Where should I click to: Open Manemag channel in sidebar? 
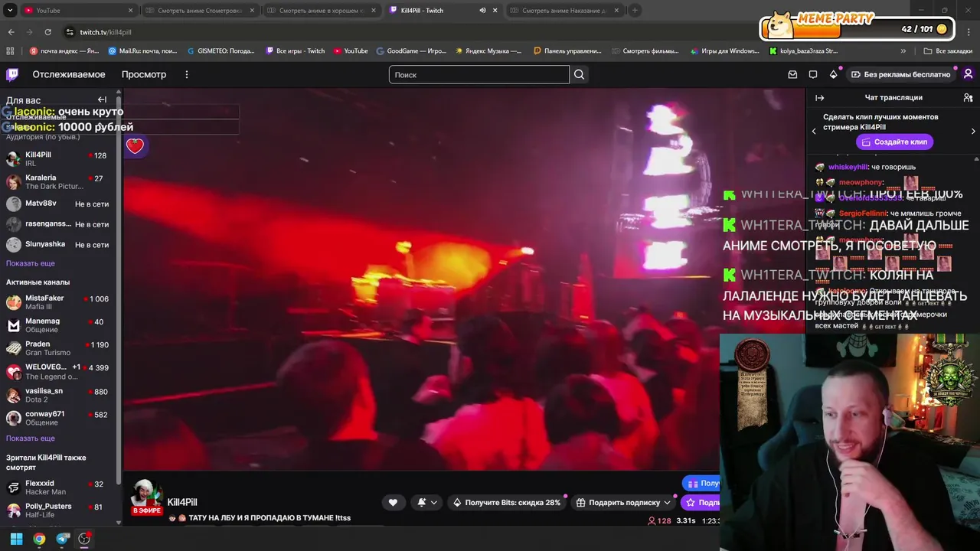click(58, 325)
